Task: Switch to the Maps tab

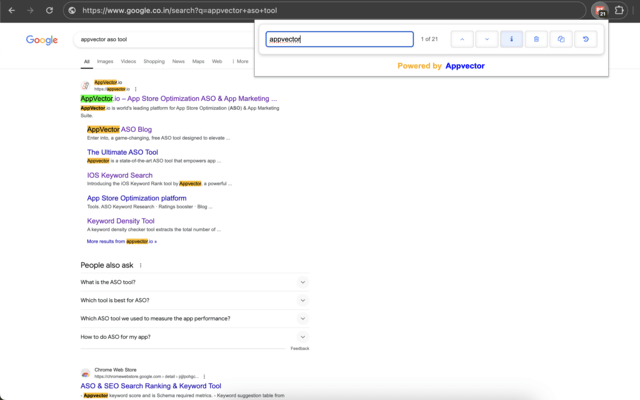Action: click(x=198, y=61)
